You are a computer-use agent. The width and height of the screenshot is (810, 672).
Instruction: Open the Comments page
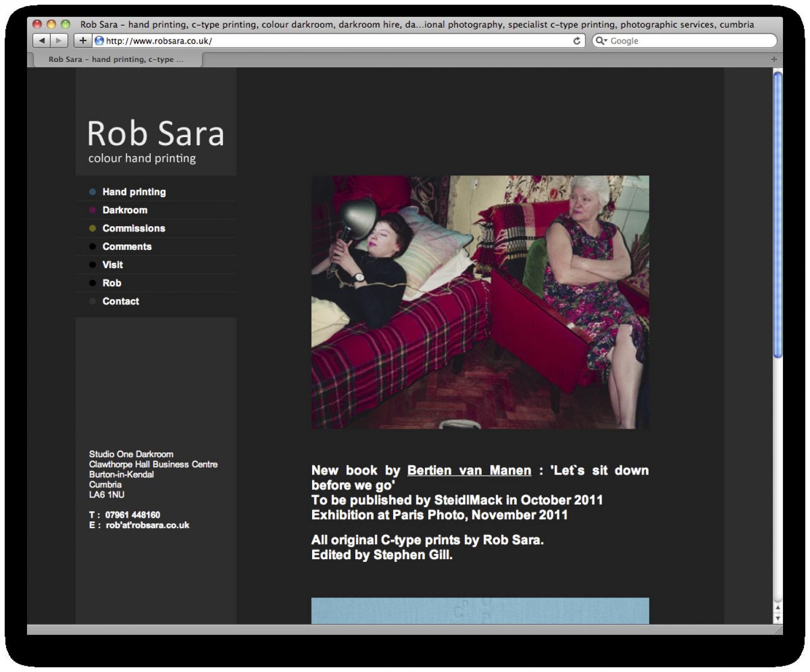tap(127, 247)
